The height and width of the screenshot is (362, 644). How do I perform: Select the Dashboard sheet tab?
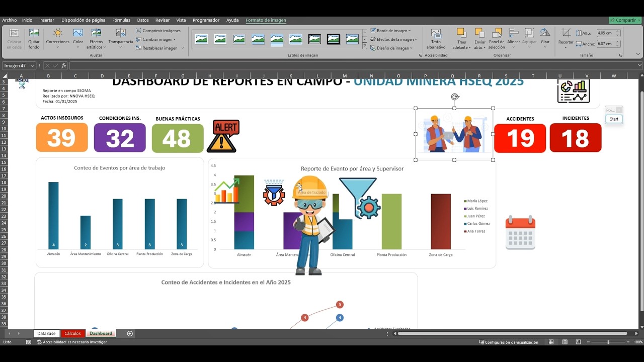coord(101,333)
